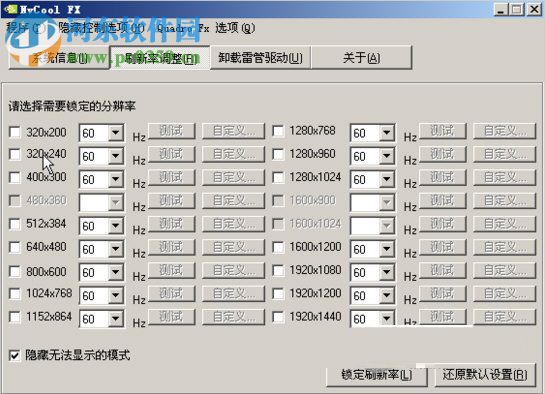
Task: Expand the 512x384 Hz combo box
Action: (x=115, y=226)
